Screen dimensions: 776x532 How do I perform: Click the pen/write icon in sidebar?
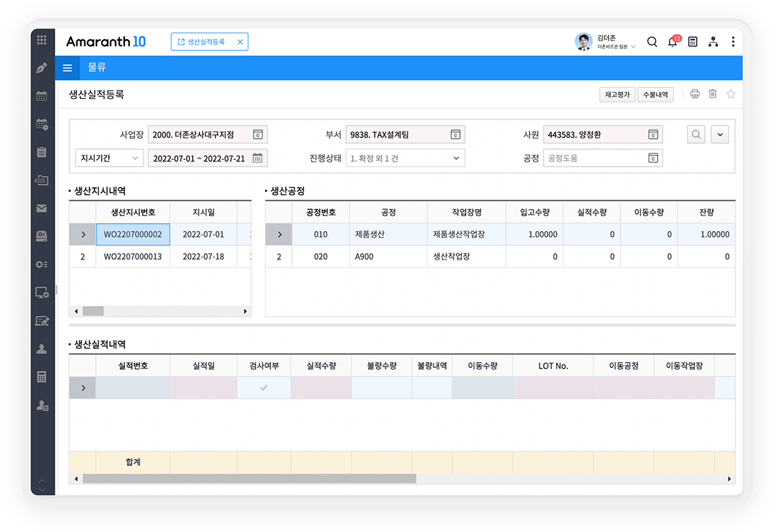point(42,68)
